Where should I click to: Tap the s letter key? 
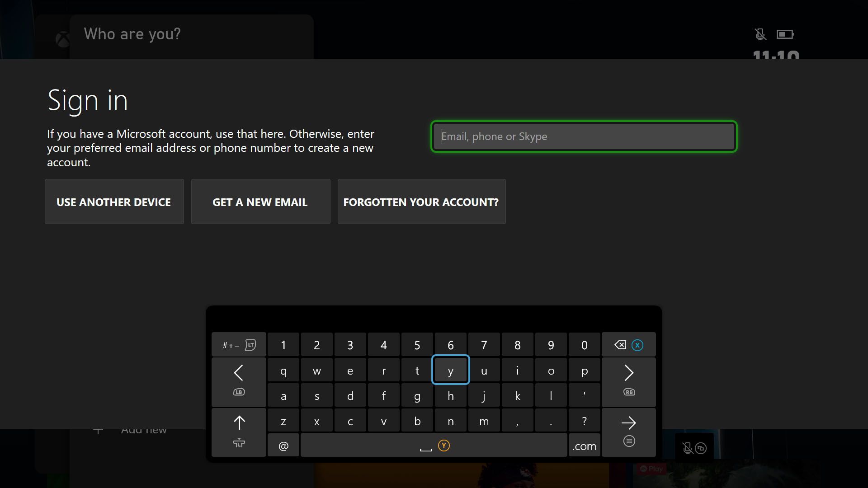point(317,396)
